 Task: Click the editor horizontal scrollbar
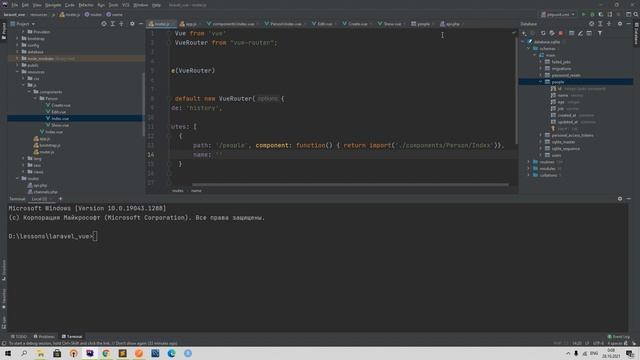(350, 184)
